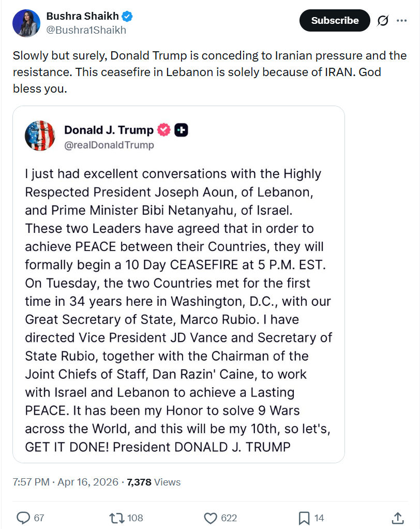Click the black plus affiliate badge

[x=182, y=130]
